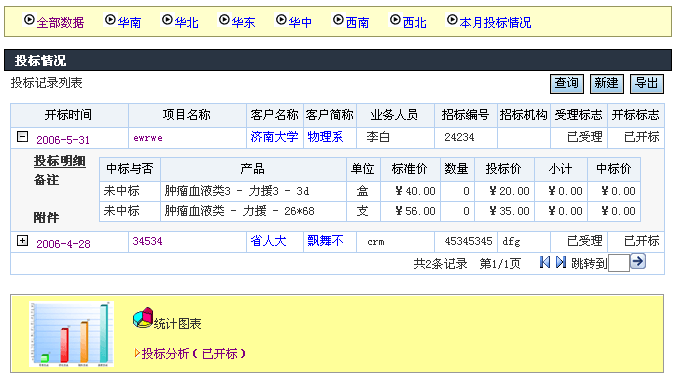
Task: Click the pie chart icon beside 统计图表
Action: tap(143, 318)
